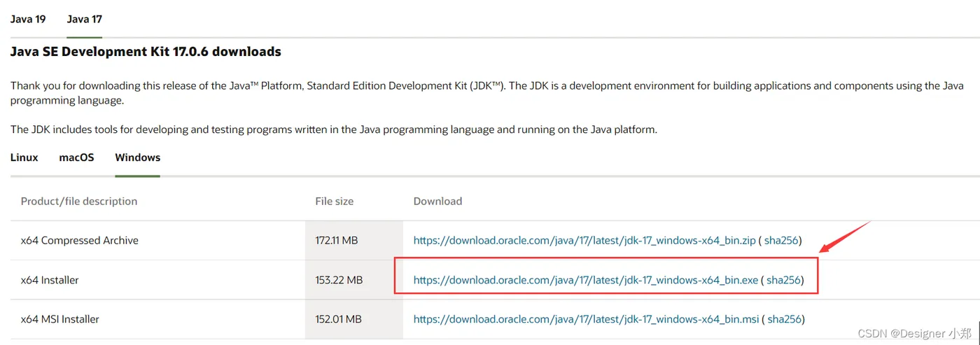Open sha256 checksum for the zip archive

click(x=780, y=240)
